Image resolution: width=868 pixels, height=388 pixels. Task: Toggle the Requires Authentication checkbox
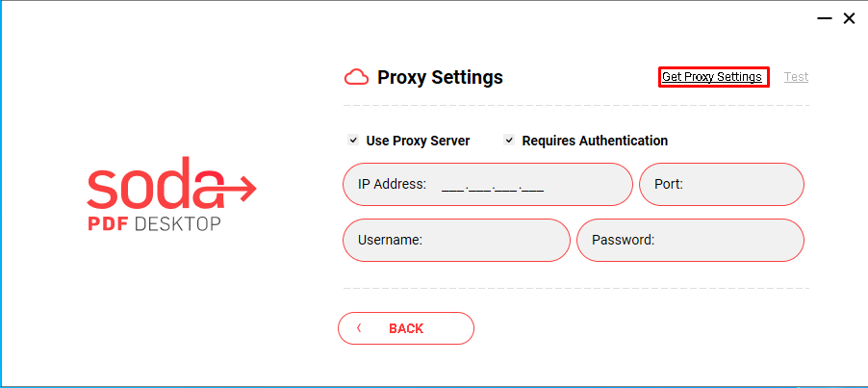pos(509,140)
